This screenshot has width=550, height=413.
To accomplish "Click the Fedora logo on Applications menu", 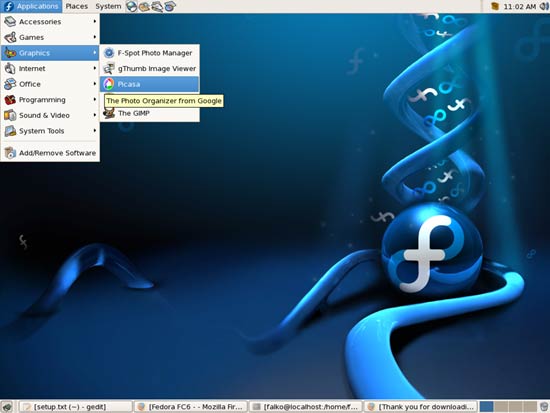I will (8, 6).
